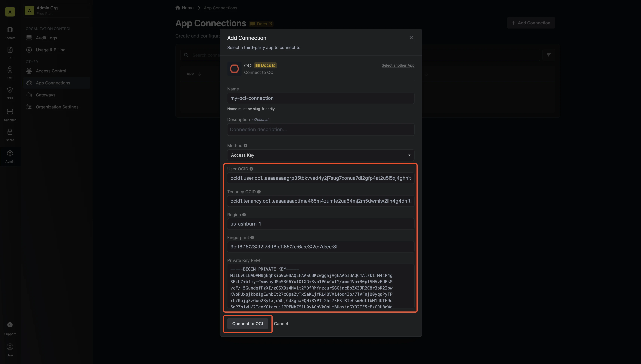Open the PKI section
Screen dimensions: 641x364
click(10, 53)
